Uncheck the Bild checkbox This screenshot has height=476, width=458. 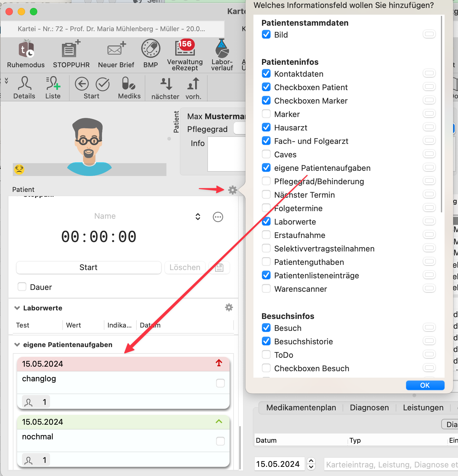(266, 34)
